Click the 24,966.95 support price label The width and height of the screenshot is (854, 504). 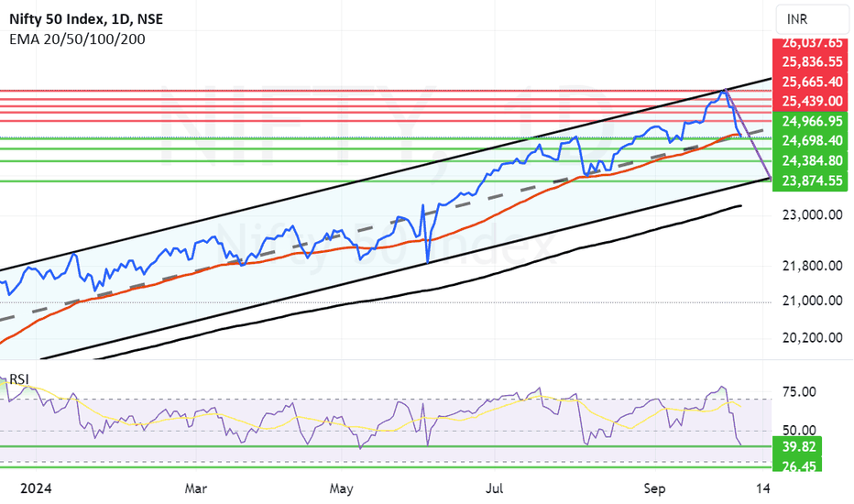(x=811, y=121)
